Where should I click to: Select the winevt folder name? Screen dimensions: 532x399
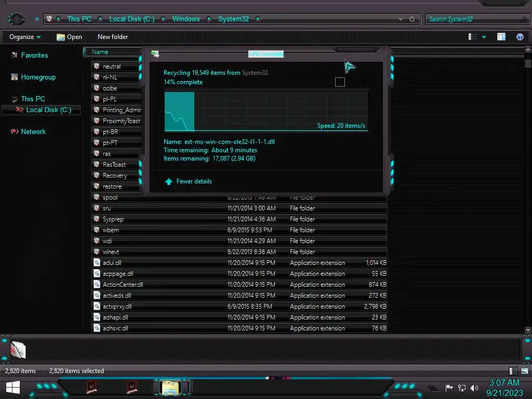[111, 252]
